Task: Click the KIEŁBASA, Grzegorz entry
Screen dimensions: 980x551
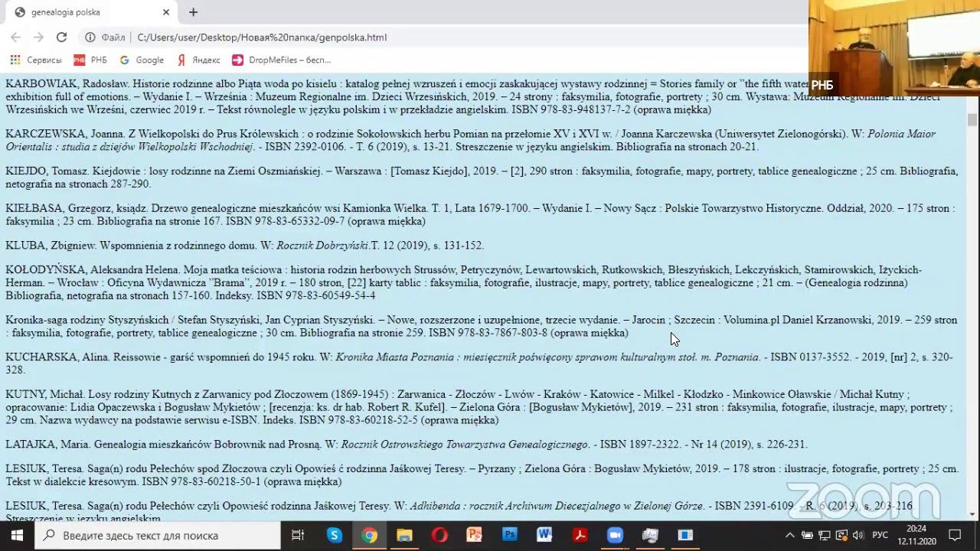Action: 480,214
